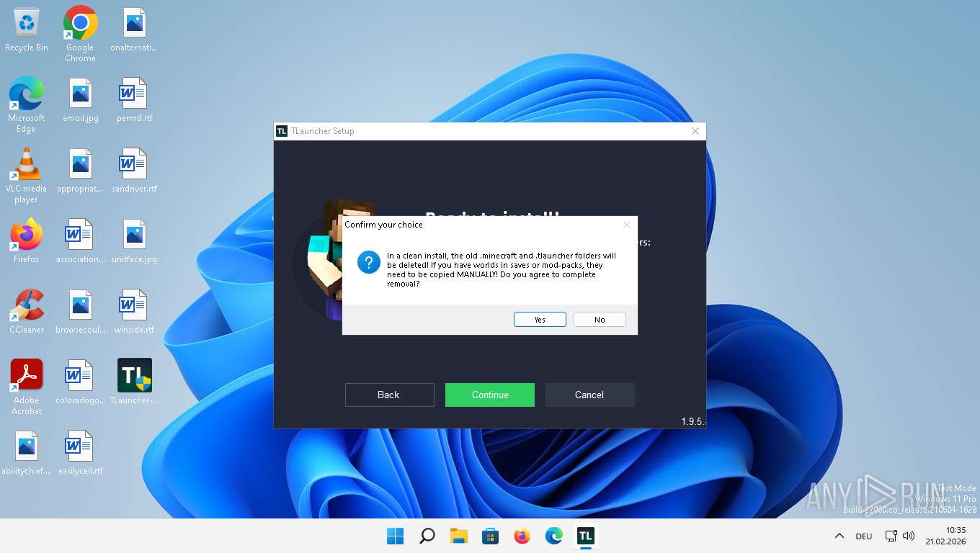Open Firefox from the taskbar
Image resolution: width=980 pixels, height=553 pixels.
pyautogui.click(x=522, y=536)
